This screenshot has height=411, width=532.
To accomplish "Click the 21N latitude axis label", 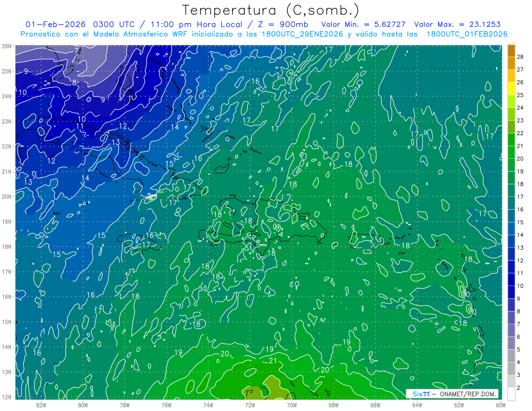I will tap(6, 172).
